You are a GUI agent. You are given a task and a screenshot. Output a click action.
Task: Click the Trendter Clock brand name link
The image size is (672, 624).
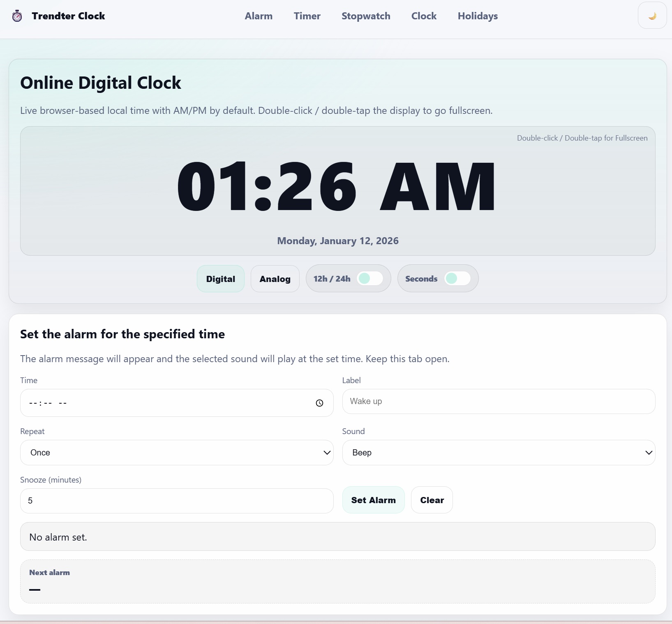click(x=68, y=16)
